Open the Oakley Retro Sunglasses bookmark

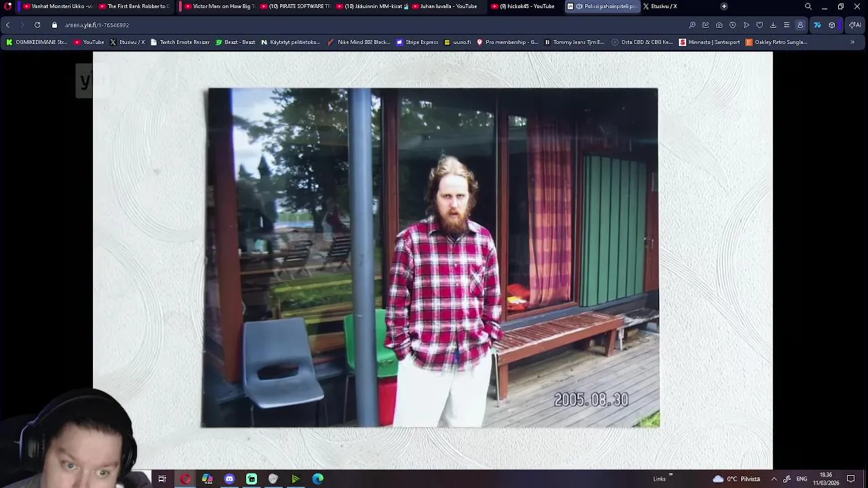click(776, 42)
